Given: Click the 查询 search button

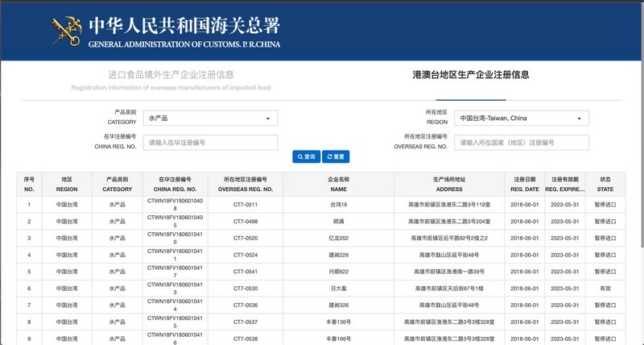Looking at the screenshot, I should pos(307,156).
